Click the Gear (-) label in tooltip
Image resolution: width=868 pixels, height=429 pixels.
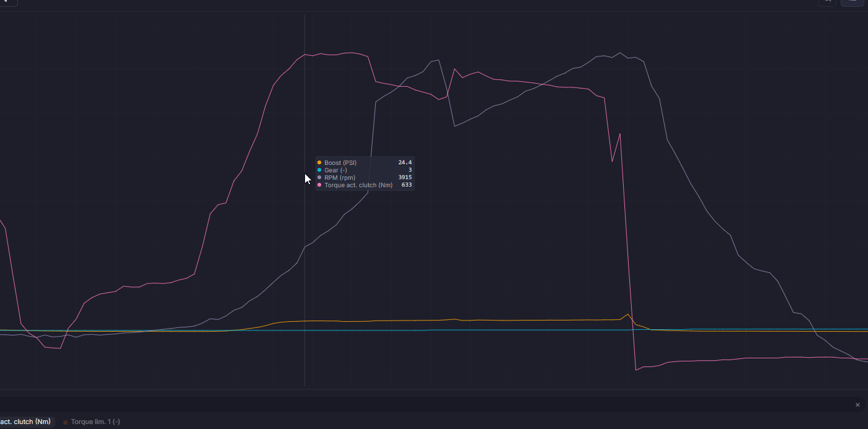335,170
